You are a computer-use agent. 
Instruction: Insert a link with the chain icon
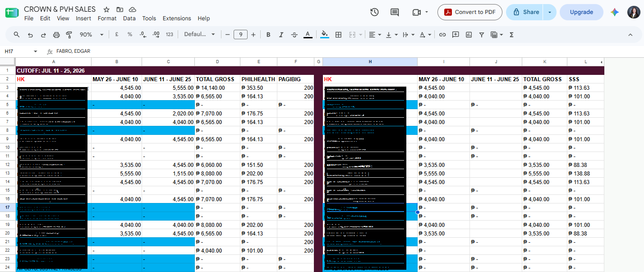tap(442, 35)
